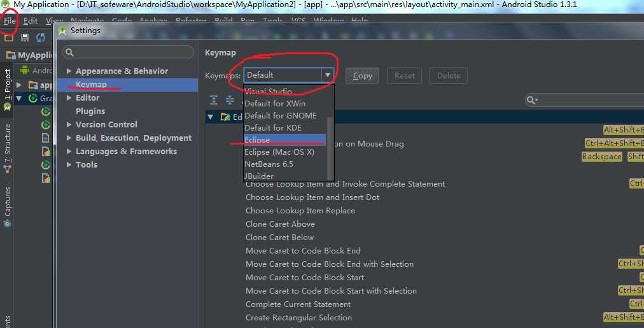
Task: Click the Copy keymap button
Action: point(362,76)
